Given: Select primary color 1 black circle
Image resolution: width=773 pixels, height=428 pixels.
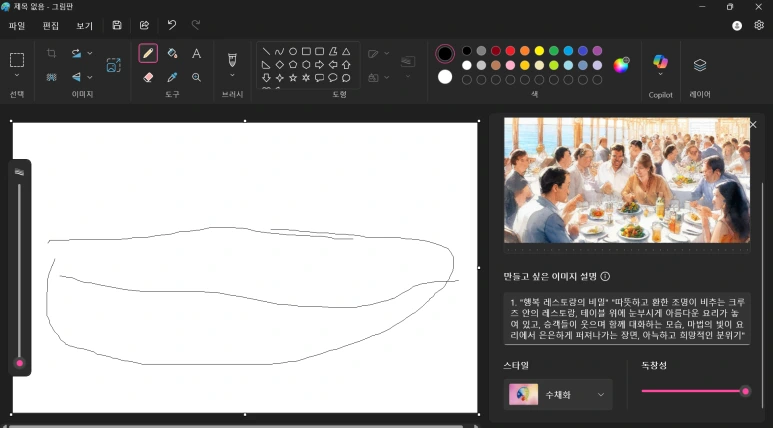Looking at the screenshot, I should coord(445,54).
